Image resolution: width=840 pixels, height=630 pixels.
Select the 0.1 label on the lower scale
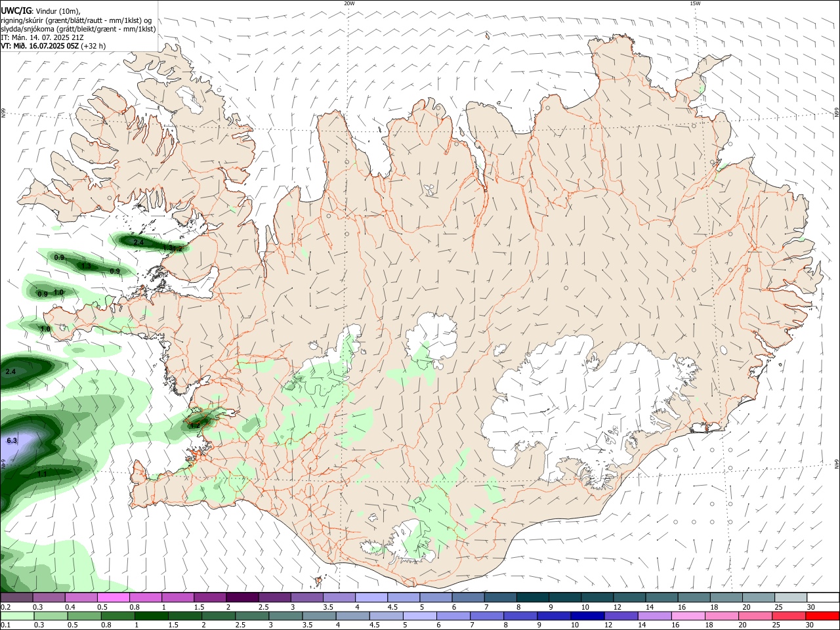(5, 625)
